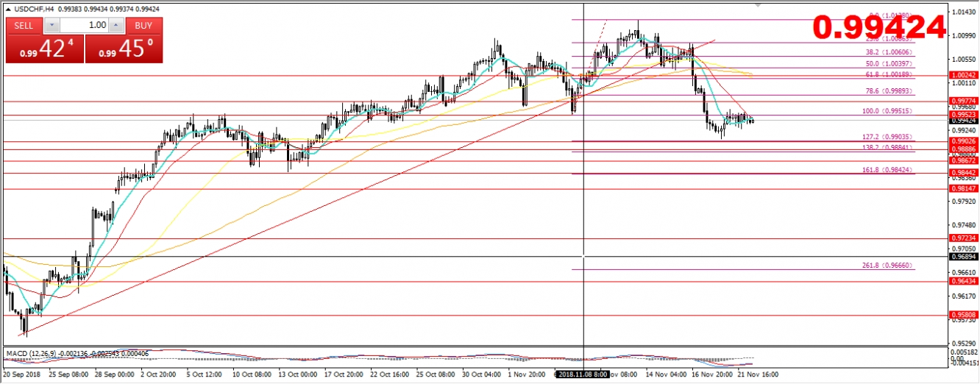980x384 pixels.
Task: Decrease trade volume with down arrow
Action: [50, 26]
